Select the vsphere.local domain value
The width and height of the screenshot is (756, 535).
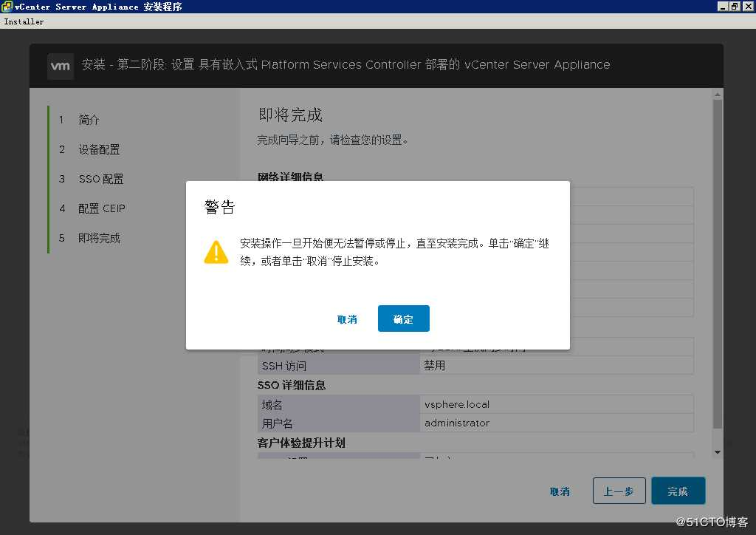(x=457, y=404)
